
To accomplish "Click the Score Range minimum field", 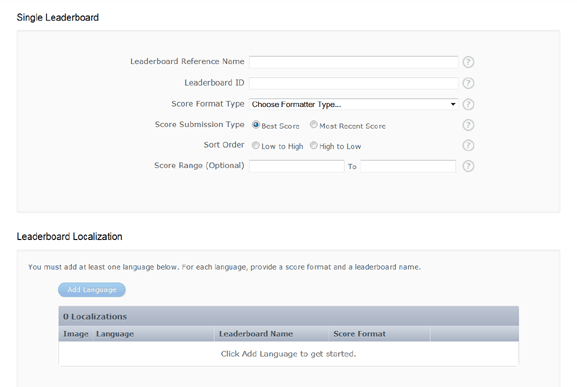I will (x=297, y=166).
